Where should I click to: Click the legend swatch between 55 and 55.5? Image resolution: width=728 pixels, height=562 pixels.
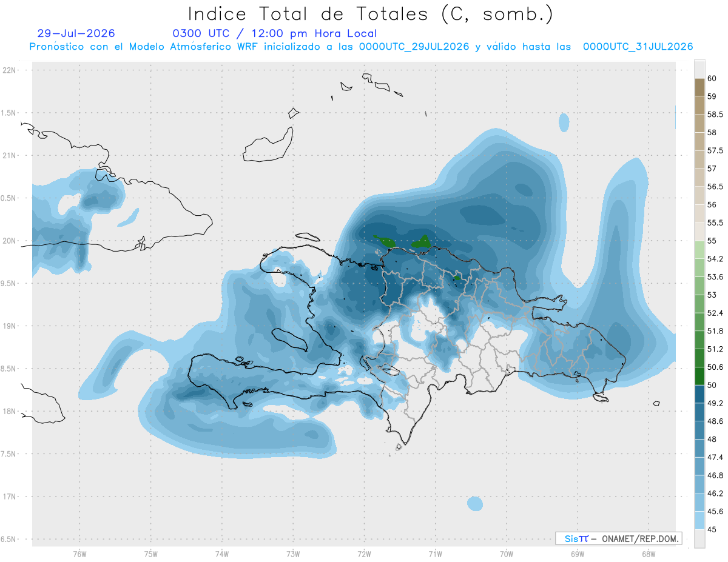pos(699,232)
